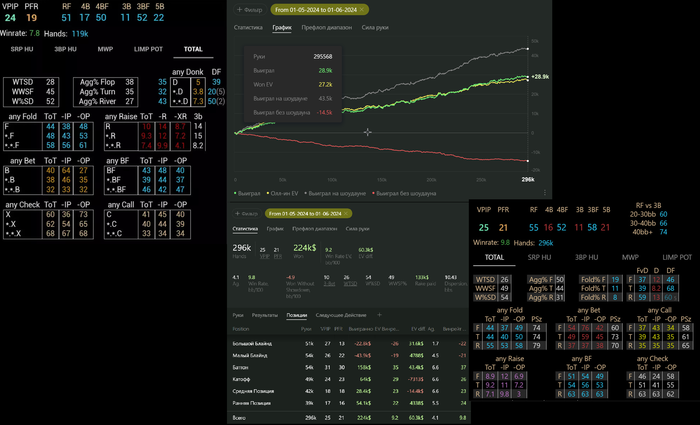Switch to График tab in the lower statistics panel
700x425 pixels.
tap(275, 229)
